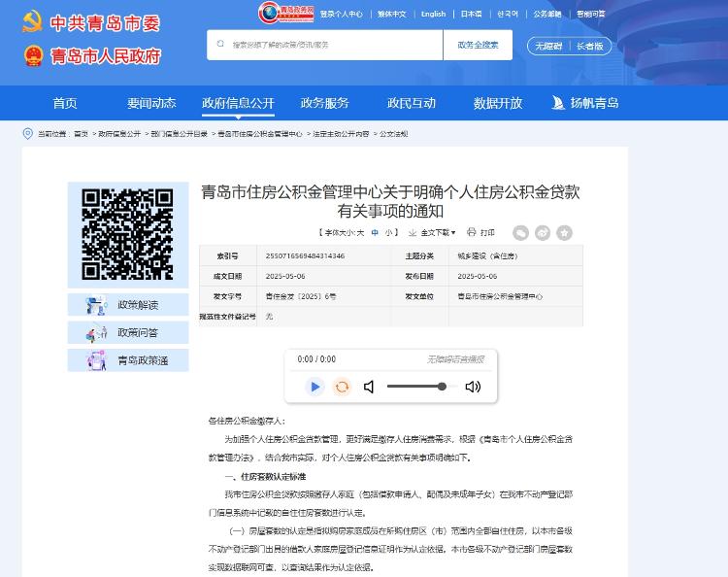Go to 政府信息公开 in breadcrumb

coord(119,134)
